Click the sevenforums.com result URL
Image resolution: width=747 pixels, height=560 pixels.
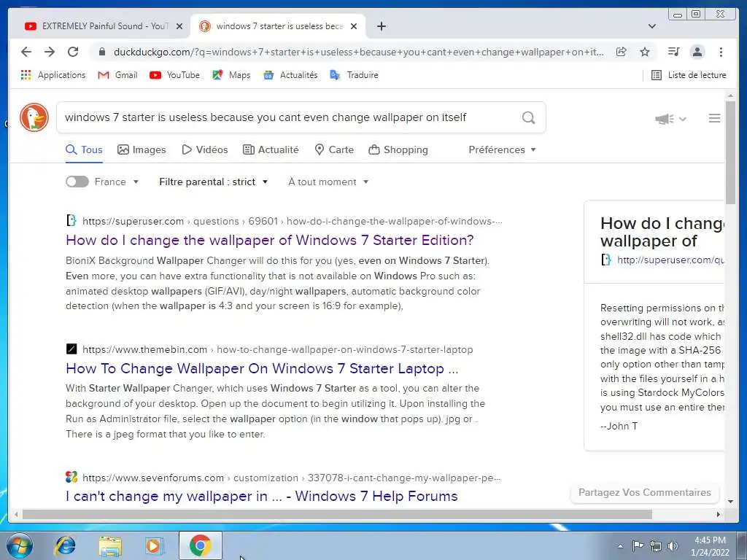(x=291, y=478)
